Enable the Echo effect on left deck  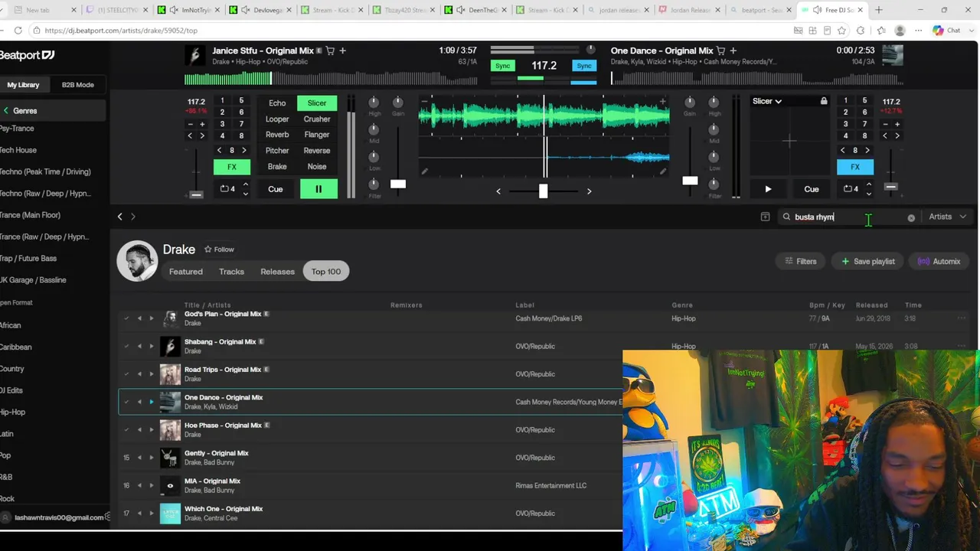point(277,103)
